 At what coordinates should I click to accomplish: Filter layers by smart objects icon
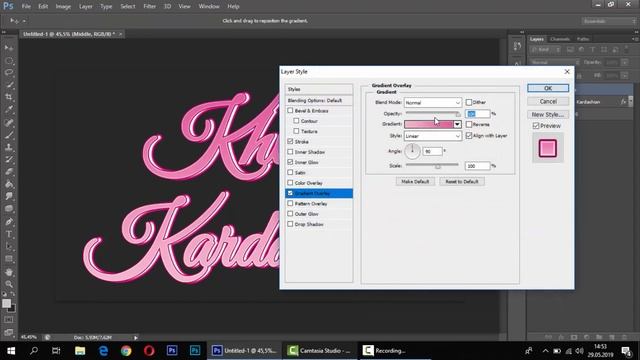[x=615, y=50]
